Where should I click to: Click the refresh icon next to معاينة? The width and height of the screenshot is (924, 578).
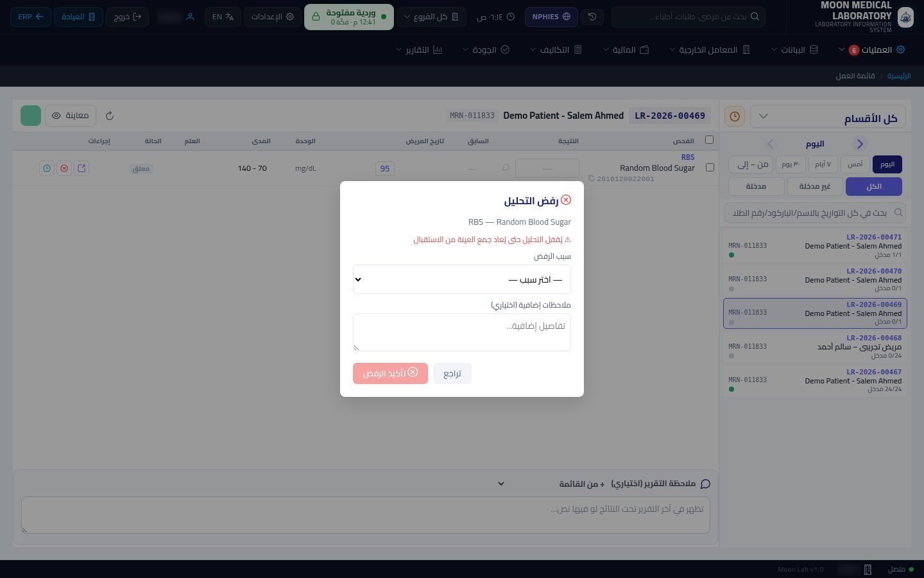(110, 116)
